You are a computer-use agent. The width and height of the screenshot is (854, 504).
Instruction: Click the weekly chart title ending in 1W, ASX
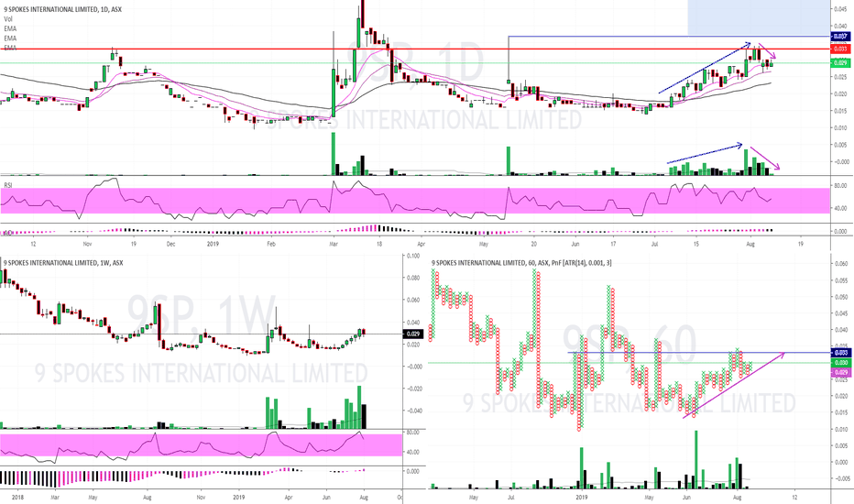click(63, 263)
